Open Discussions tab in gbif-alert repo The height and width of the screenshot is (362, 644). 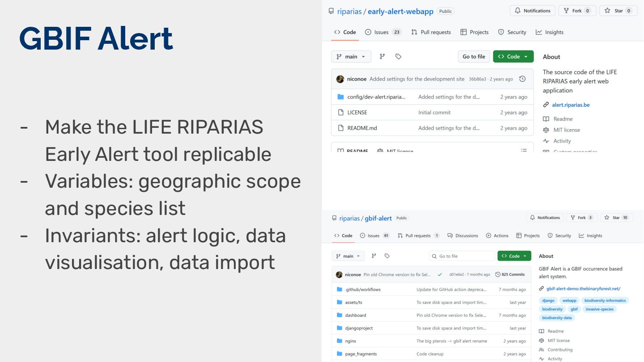(463, 236)
